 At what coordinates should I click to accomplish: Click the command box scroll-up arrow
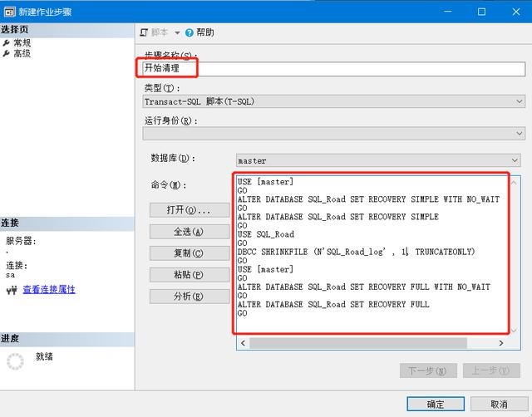(514, 183)
